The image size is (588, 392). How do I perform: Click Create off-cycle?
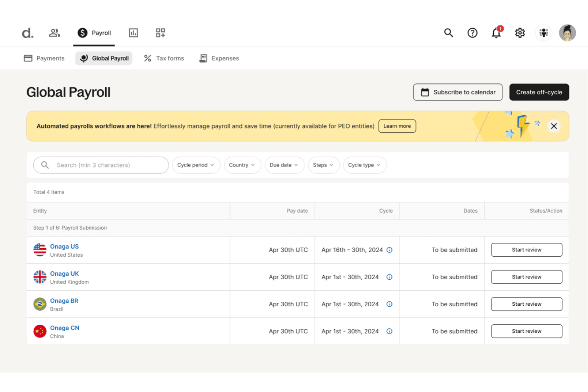pos(539,92)
